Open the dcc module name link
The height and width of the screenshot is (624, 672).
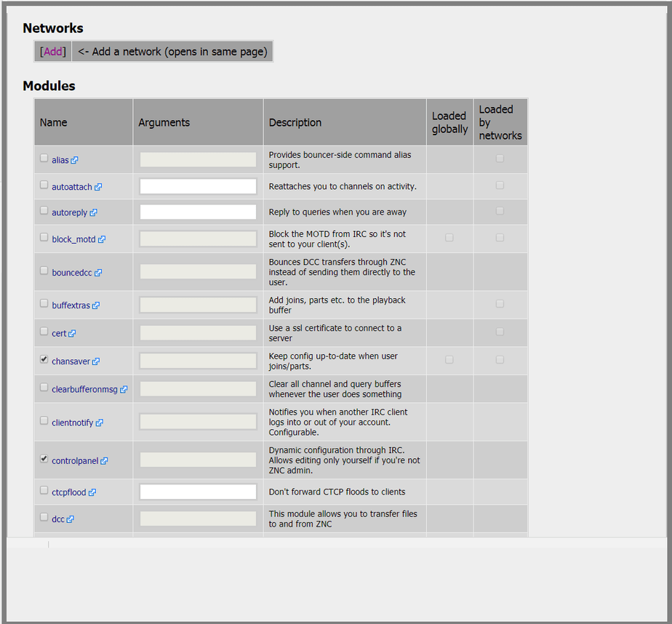pyautogui.click(x=58, y=519)
